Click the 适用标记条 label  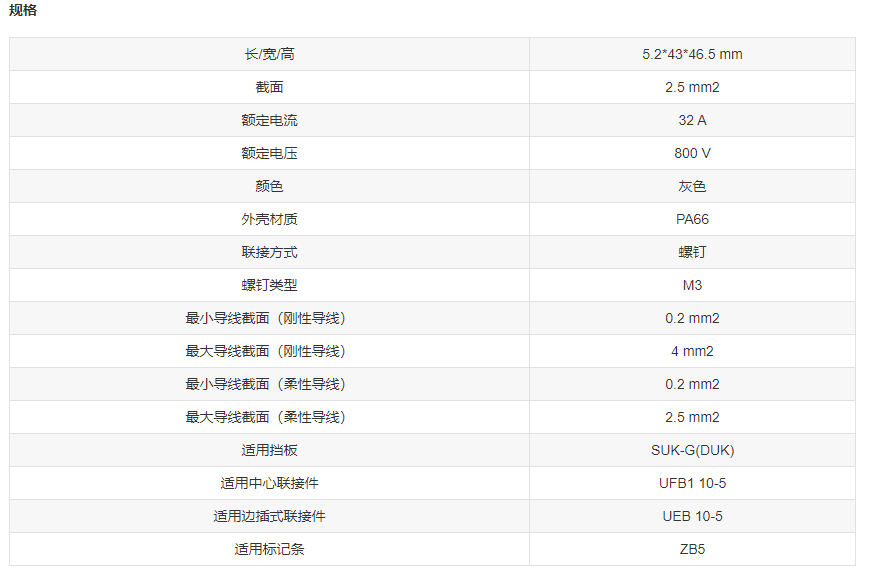pos(269,549)
